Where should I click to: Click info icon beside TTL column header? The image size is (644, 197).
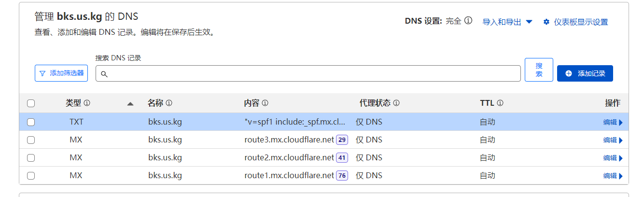tap(500, 103)
